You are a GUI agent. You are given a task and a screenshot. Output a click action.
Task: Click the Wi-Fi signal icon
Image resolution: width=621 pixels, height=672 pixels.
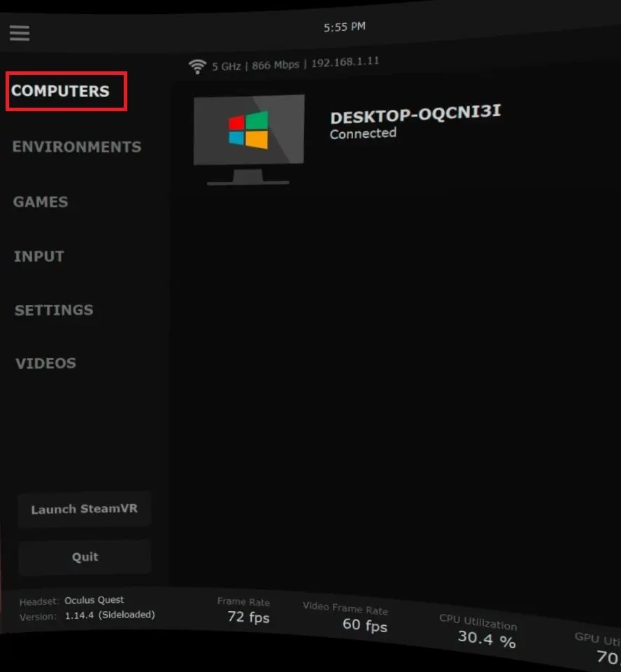coord(197,66)
